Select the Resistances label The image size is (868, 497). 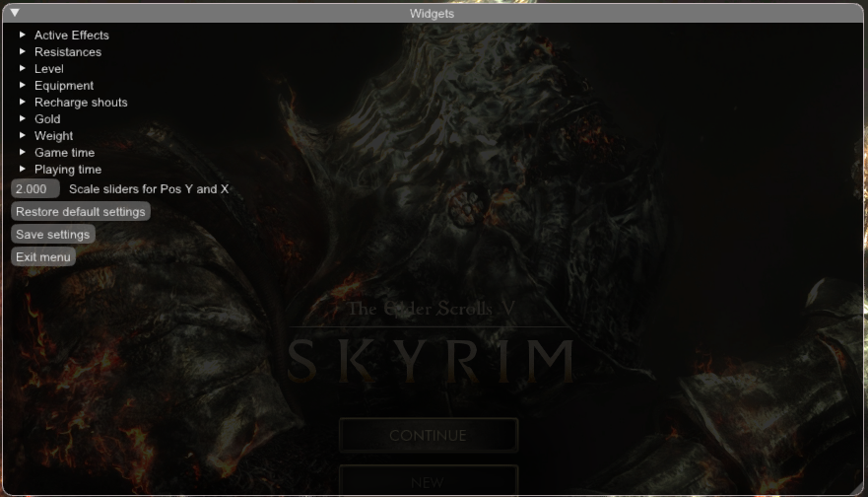68,52
